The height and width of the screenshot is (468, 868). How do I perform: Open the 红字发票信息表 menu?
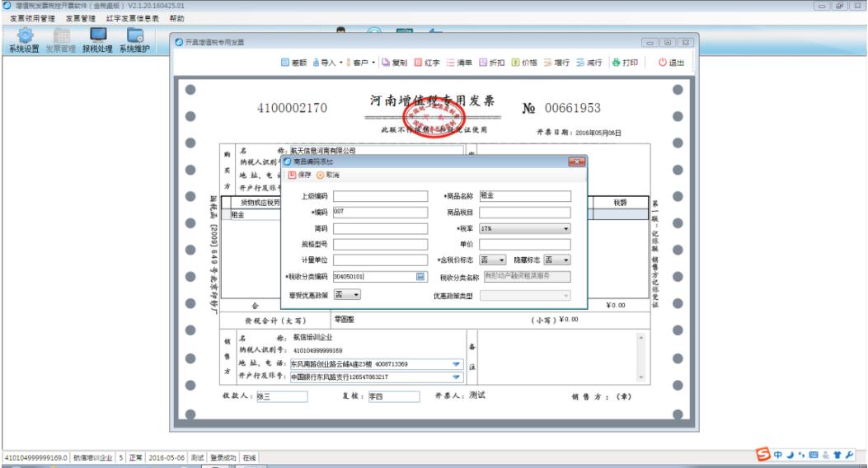point(133,18)
